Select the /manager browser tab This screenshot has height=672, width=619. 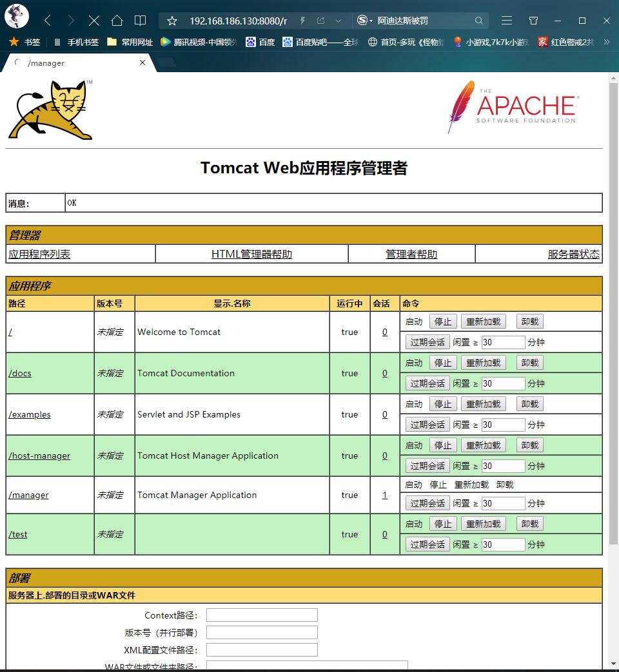point(77,63)
